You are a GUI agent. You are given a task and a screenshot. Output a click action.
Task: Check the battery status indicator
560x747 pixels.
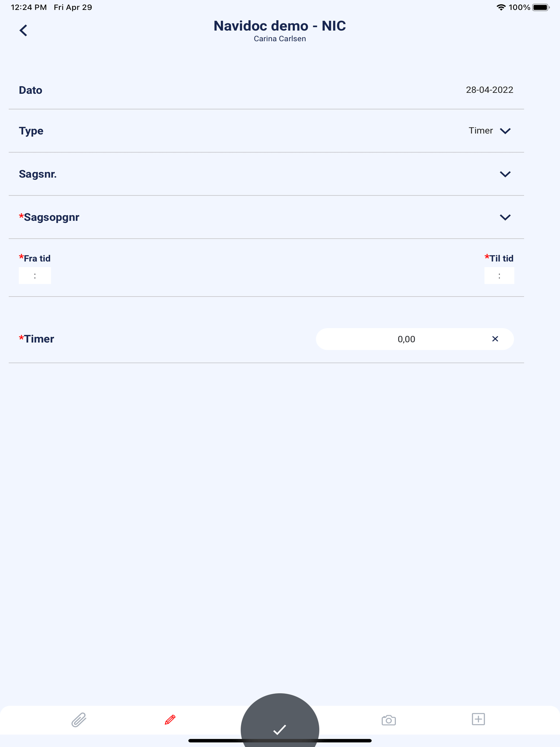541,7
